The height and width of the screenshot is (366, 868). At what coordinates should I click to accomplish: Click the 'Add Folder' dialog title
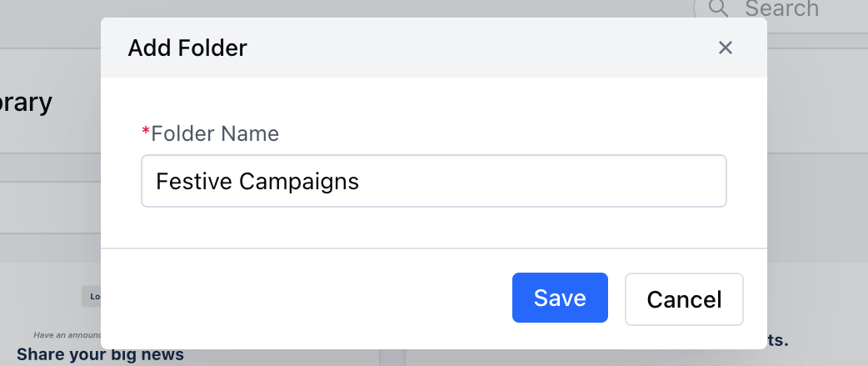click(187, 48)
